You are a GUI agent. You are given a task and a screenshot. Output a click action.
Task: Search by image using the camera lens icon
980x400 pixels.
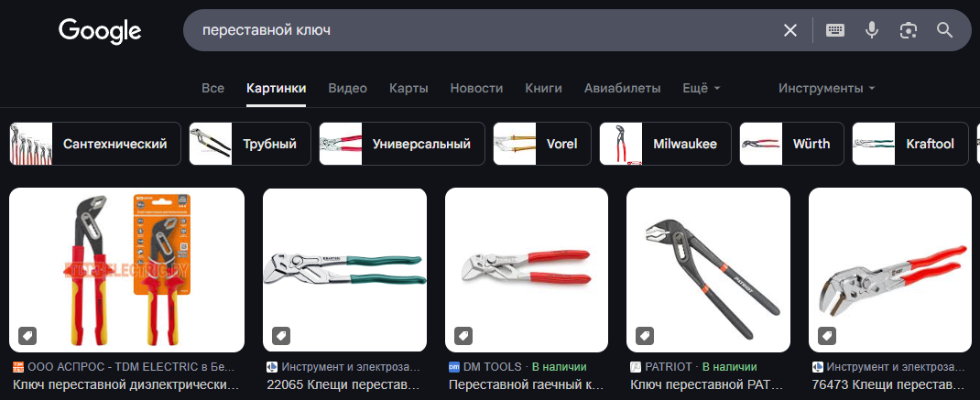click(x=909, y=30)
